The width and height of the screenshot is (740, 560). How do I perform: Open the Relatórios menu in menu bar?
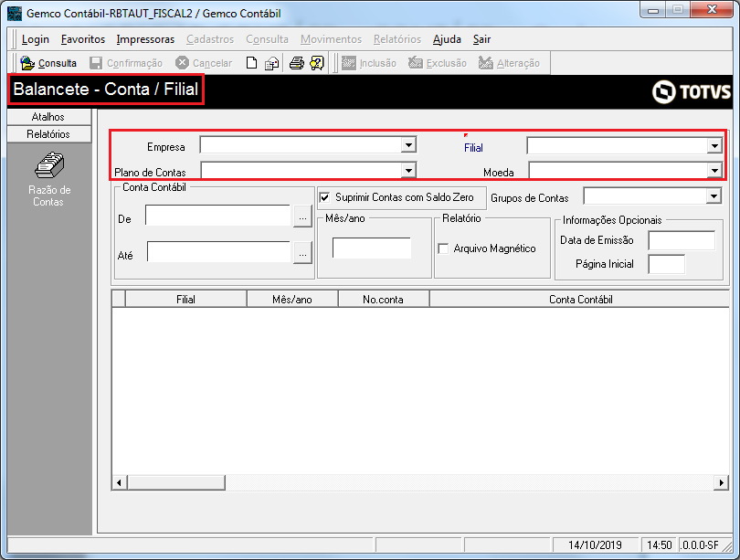coord(397,39)
